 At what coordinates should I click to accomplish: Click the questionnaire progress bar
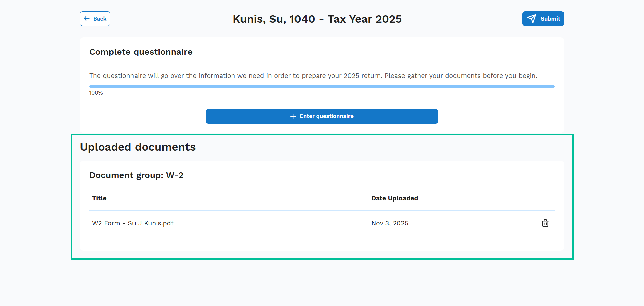[322, 87]
